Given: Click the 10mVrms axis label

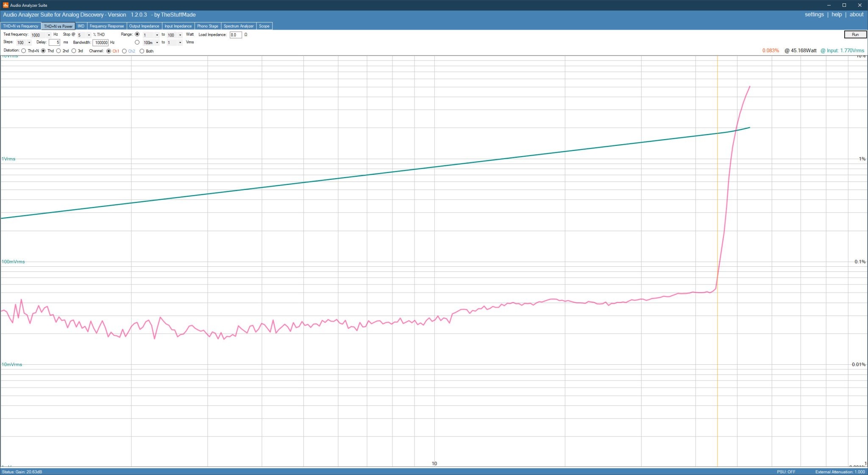Looking at the screenshot, I should pos(12,364).
